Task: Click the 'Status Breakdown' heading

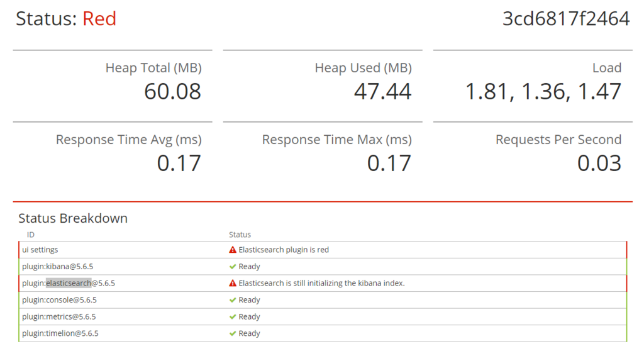Action: pyautogui.click(x=73, y=218)
